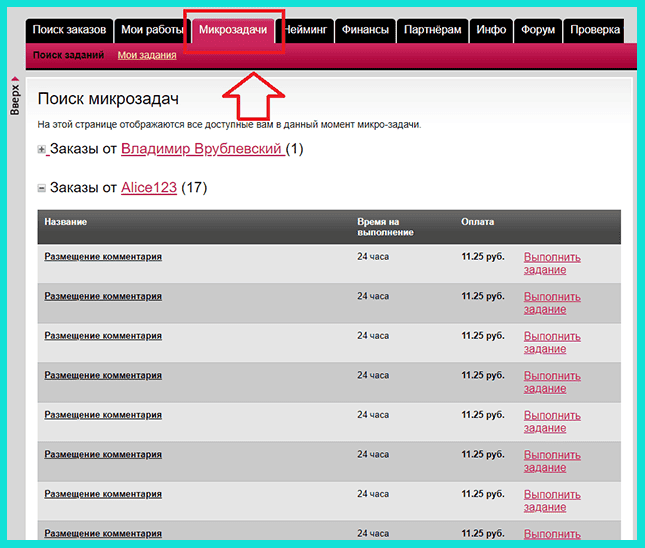
Task: Go to the Финансы tab
Action: coord(365,30)
